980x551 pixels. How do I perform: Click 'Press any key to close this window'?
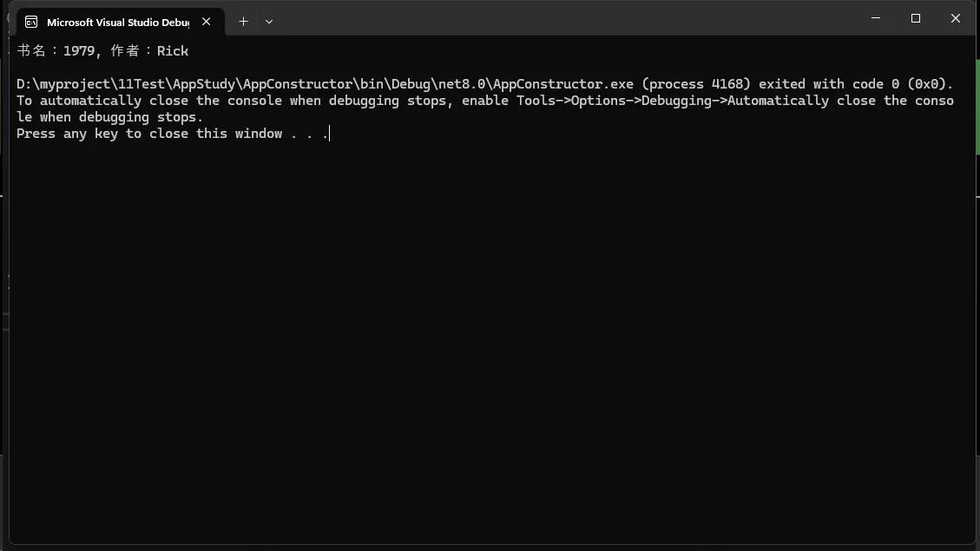[x=149, y=134]
